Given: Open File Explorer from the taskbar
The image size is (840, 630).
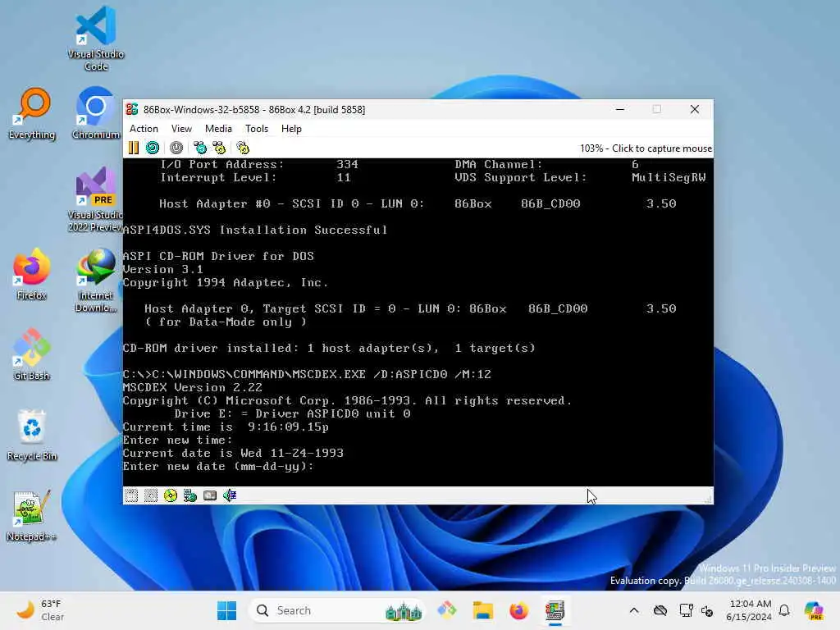Looking at the screenshot, I should tap(482, 610).
